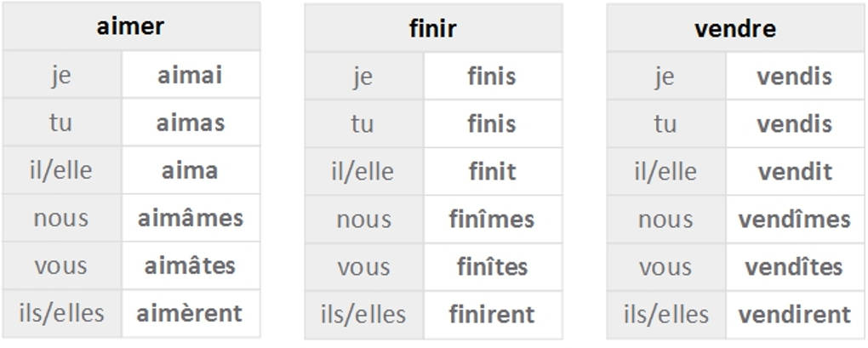
Task: Select the "aimèrent" cell
Action: tap(190, 313)
